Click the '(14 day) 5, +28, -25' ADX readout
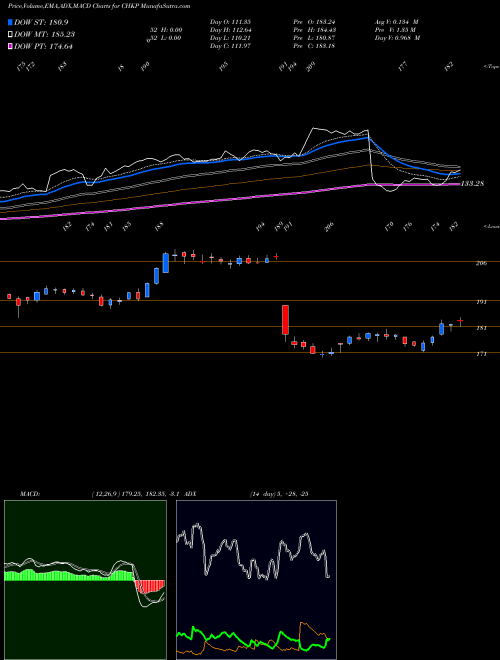The height and width of the screenshot is (660, 500). pos(279,494)
